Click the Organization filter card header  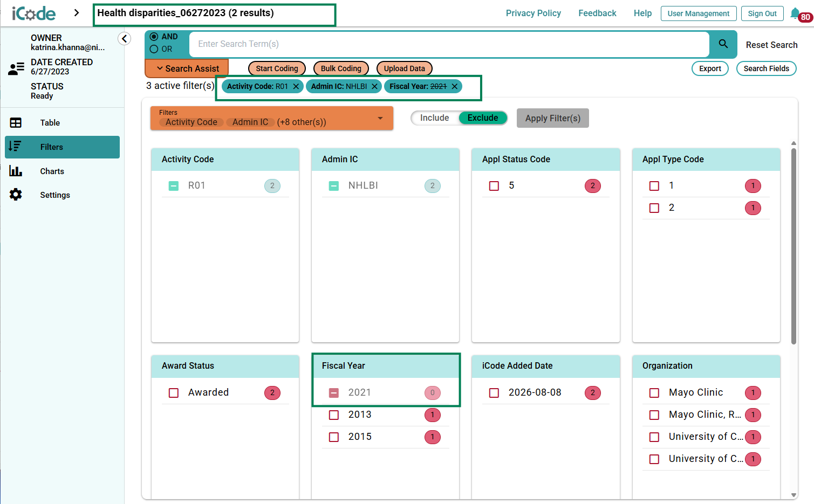click(x=706, y=366)
